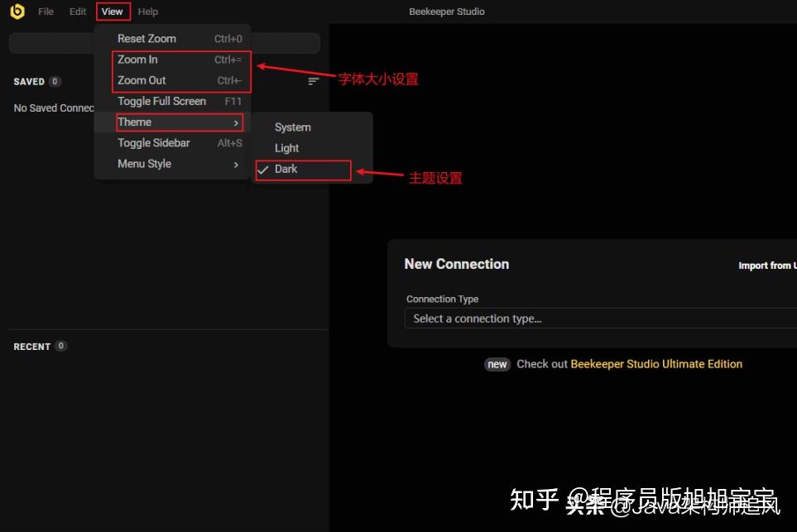Click the saved connections sort icon
Image resolution: width=797 pixels, height=532 pixels.
tap(314, 81)
